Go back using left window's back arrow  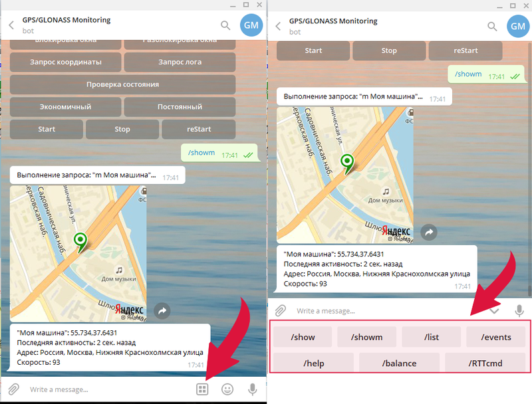point(11,26)
